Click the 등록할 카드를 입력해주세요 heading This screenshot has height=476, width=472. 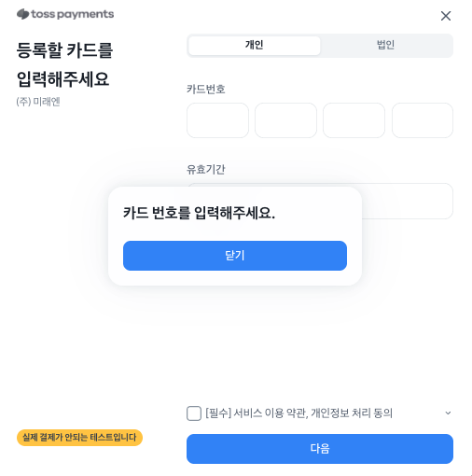[x=64, y=64]
